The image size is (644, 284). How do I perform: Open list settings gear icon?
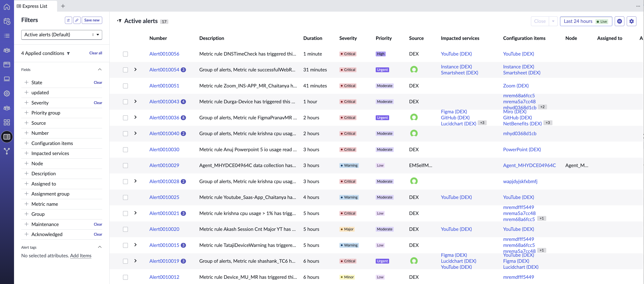pos(631,21)
